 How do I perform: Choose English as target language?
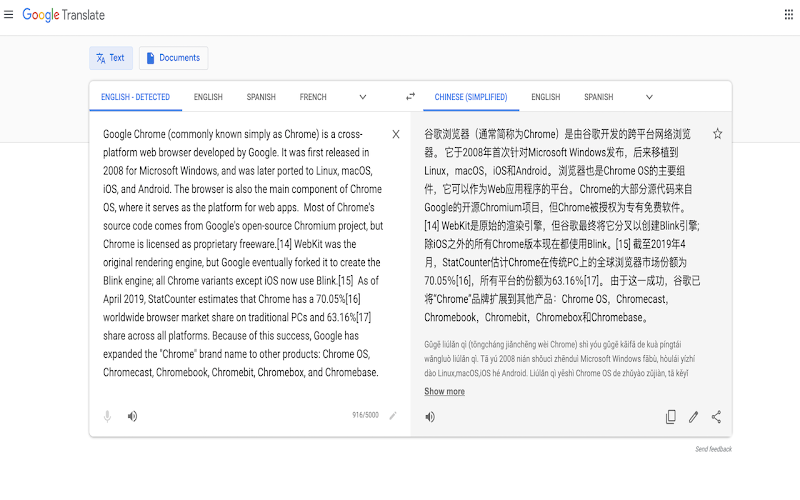pyautogui.click(x=545, y=97)
